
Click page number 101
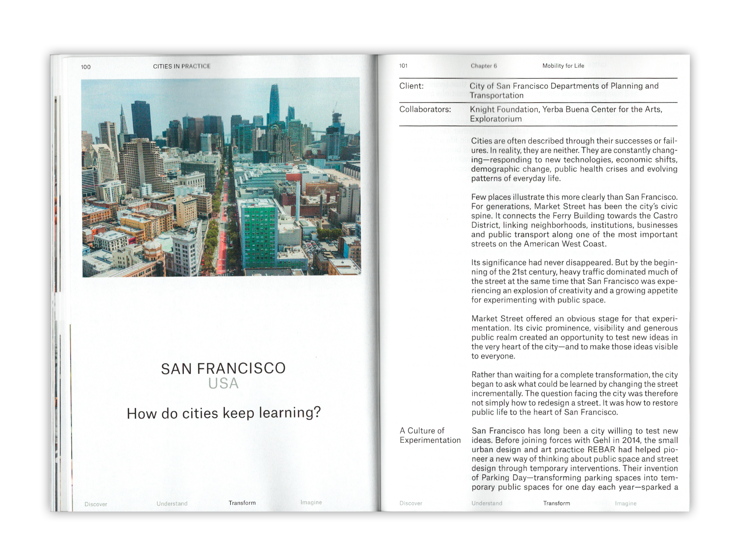(403, 66)
